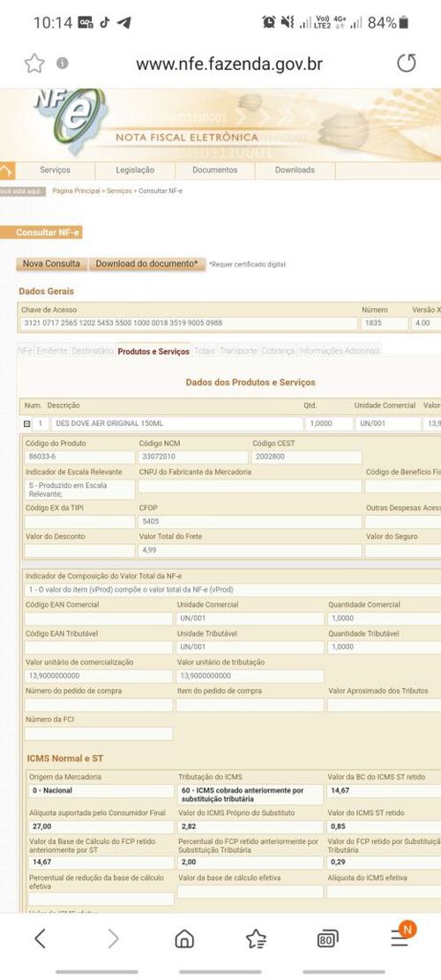Open tabs switcher showing 80 tabs

(327, 939)
